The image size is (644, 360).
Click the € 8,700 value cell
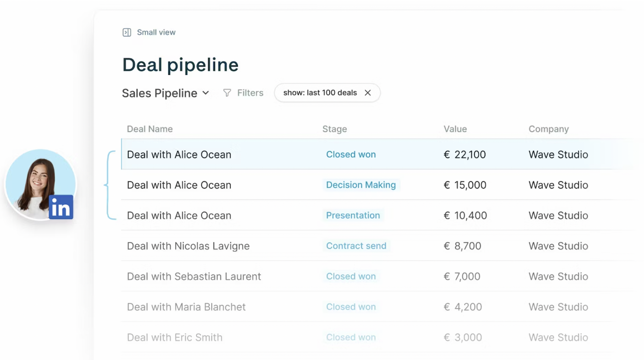click(x=462, y=246)
